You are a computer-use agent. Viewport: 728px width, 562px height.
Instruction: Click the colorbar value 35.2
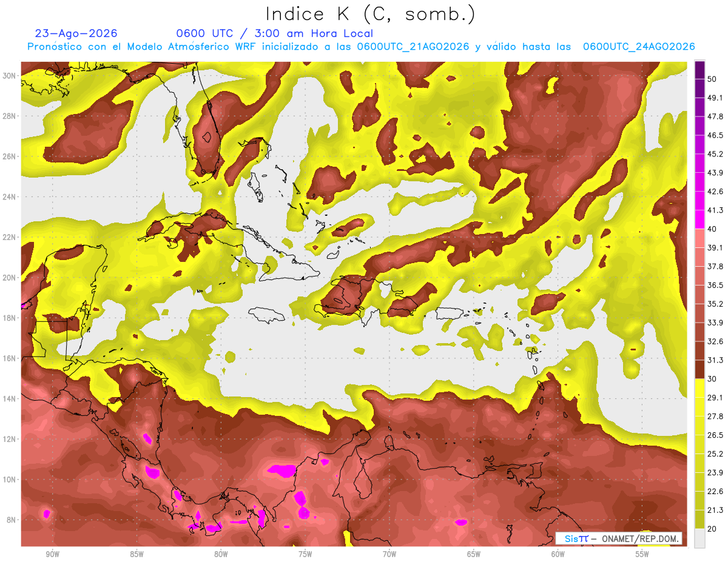(x=715, y=304)
